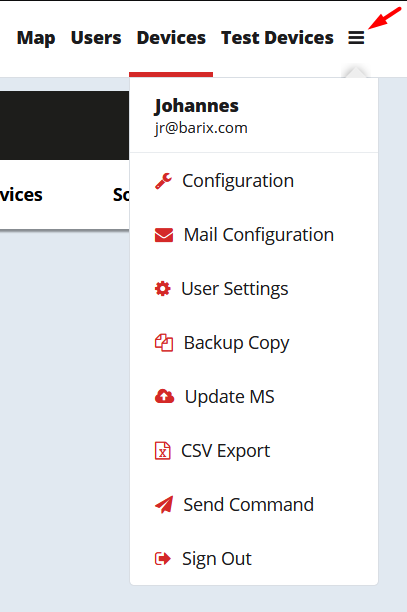Click the gear User Settings icon
Screen dimensions: 407x612
point(163,289)
